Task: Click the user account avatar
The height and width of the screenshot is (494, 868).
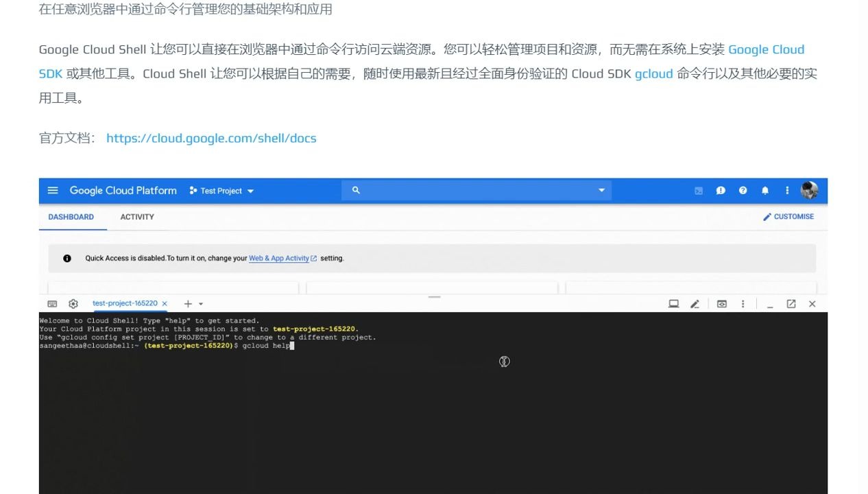Action: (x=809, y=191)
